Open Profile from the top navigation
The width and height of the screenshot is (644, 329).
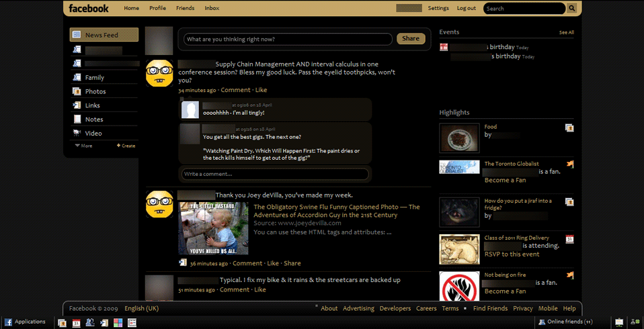click(158, 8)
